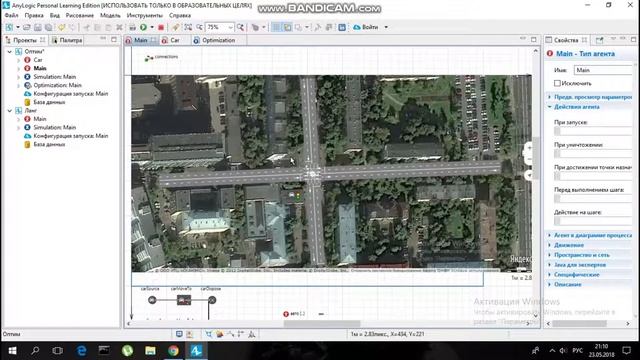Image resolution: width=640 pixels, height=360 pixels.
Task: Open Windows Start menu on taskbar
Action: click(x=12, y=351)
